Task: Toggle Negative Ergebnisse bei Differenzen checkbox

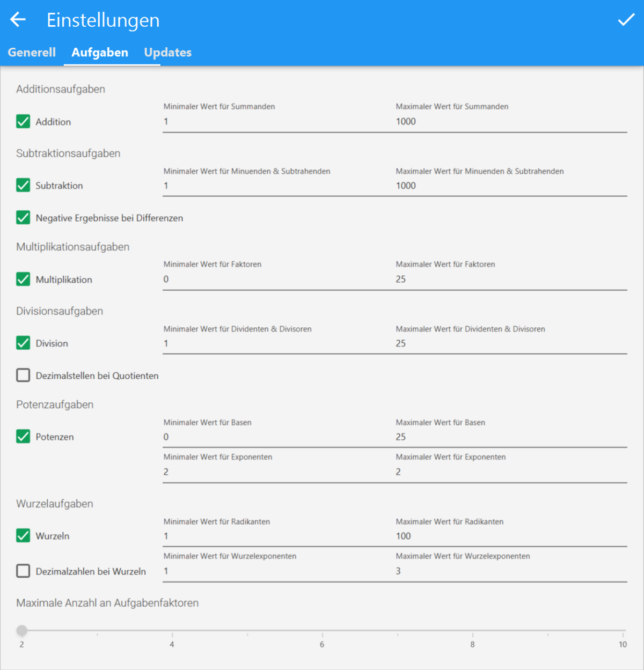Action: pos(23,218)
